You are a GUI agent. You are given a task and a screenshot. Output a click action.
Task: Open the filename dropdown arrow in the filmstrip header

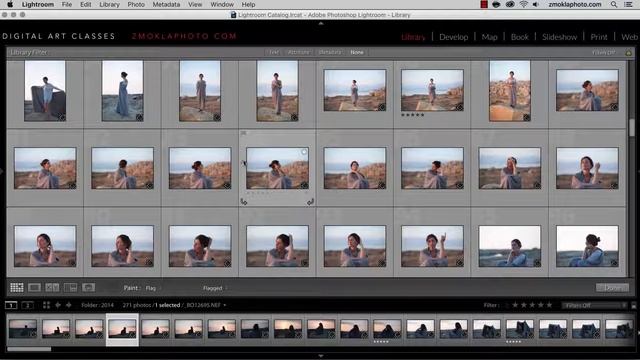[x=224, y=305]
